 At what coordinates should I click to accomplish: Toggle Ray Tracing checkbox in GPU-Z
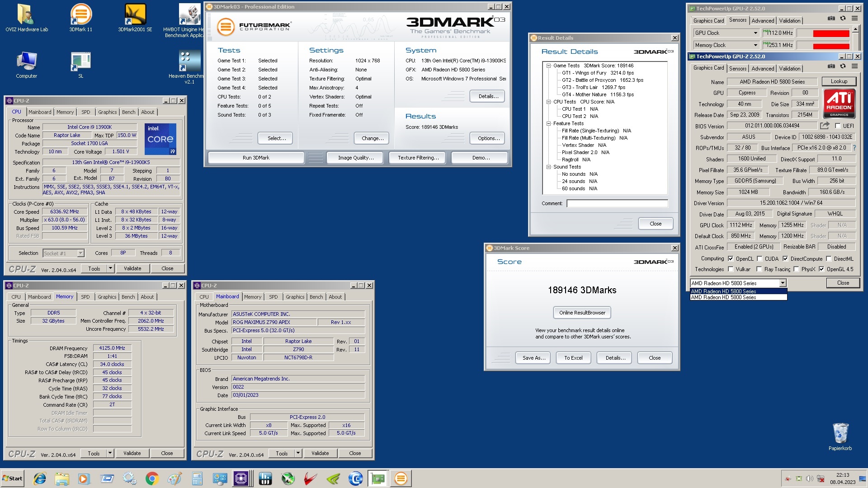coord(759,269)
